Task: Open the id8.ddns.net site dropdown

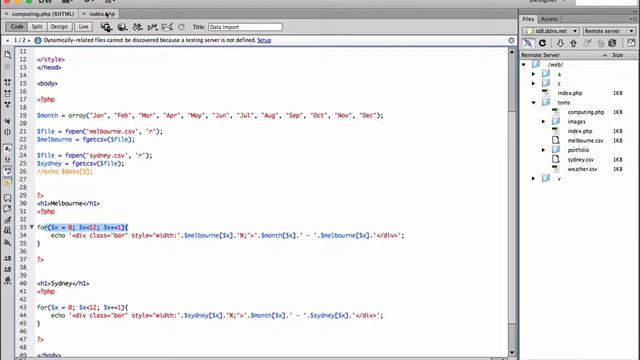Action: point(551,31)
